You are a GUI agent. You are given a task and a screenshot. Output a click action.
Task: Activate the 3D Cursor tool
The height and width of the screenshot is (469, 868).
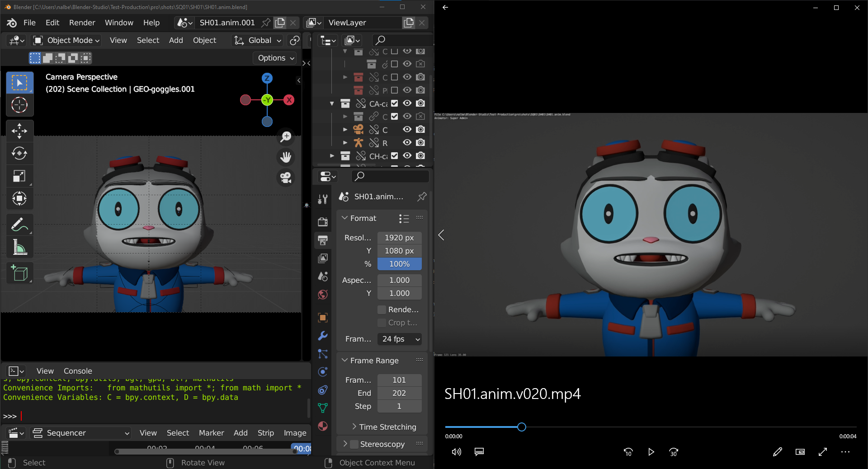pyautogui.click(x=19, y=105)
